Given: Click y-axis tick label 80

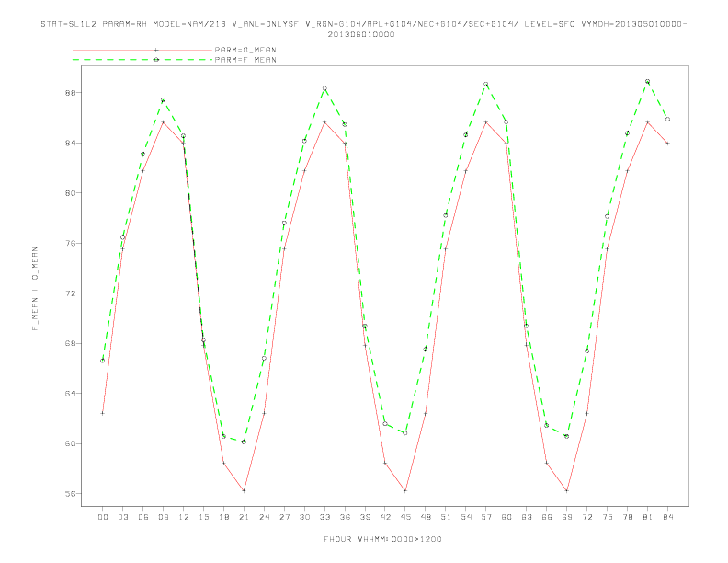Looking at the screenshot, I should (x=71, y=193).
